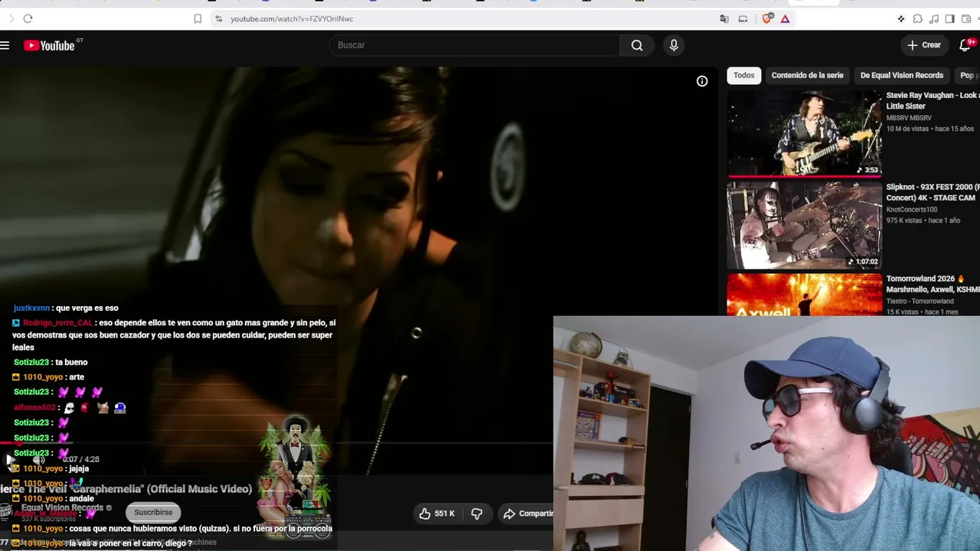980x551 pixels.
Task: Dislike the video with thumbs down
Action: [x=476, y=514]
